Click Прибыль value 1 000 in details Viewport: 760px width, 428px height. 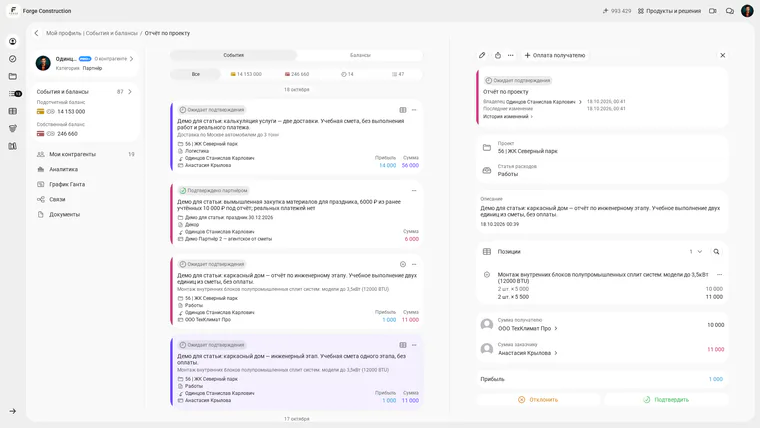pyautogui.click(x=715, y=379)
